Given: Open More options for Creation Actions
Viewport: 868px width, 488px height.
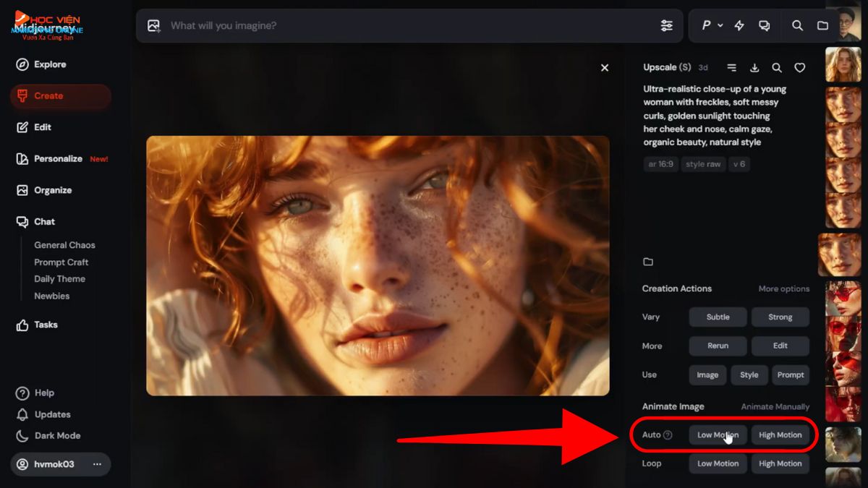Looking at the screenshot, I should [x=784, y=289].
